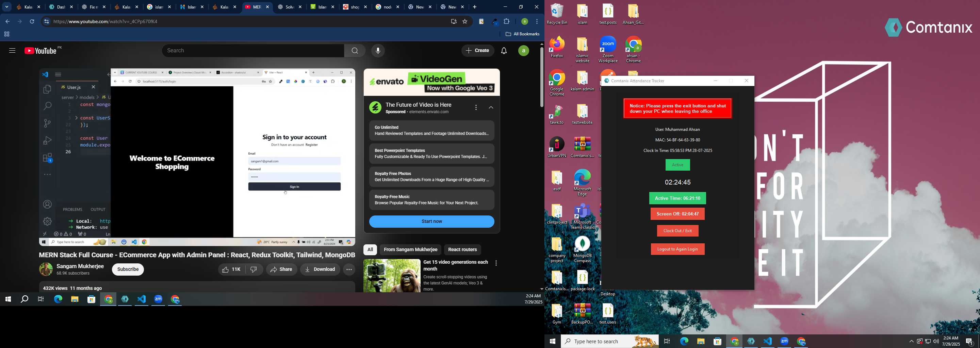
Task: Open the YouTube notifications bell
Action: pos(504,51)
